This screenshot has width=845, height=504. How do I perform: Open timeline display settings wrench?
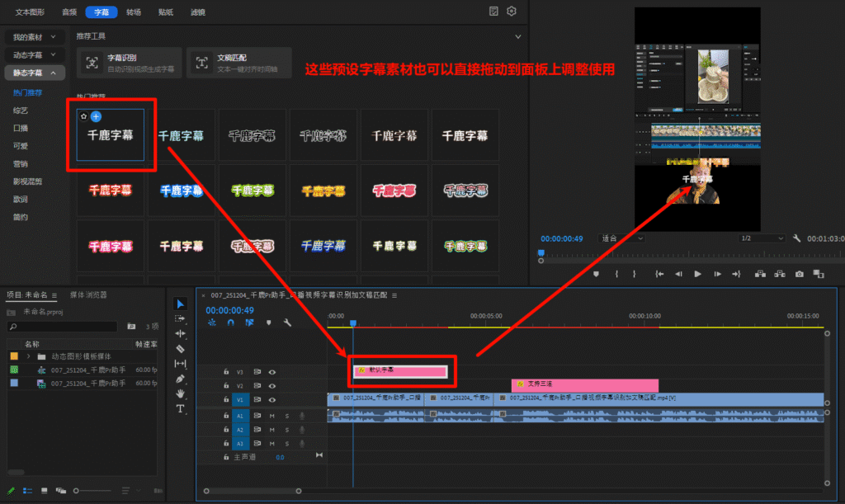pos(287,323)
